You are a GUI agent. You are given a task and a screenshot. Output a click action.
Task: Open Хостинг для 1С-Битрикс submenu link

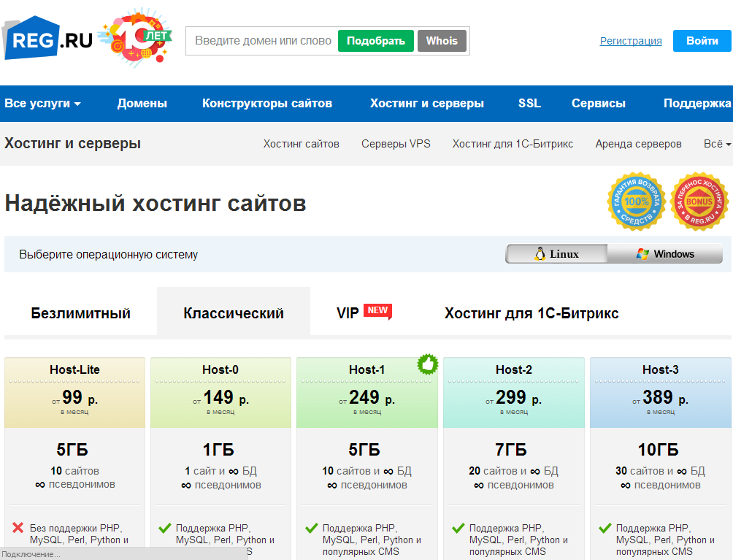pos(513,144)
